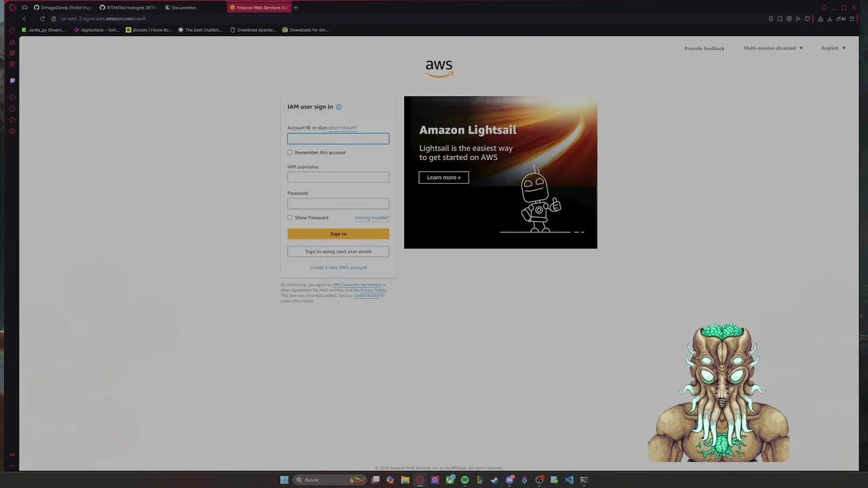
Task: Open Visual Studio Code from the taskbar
Action: 569,480
